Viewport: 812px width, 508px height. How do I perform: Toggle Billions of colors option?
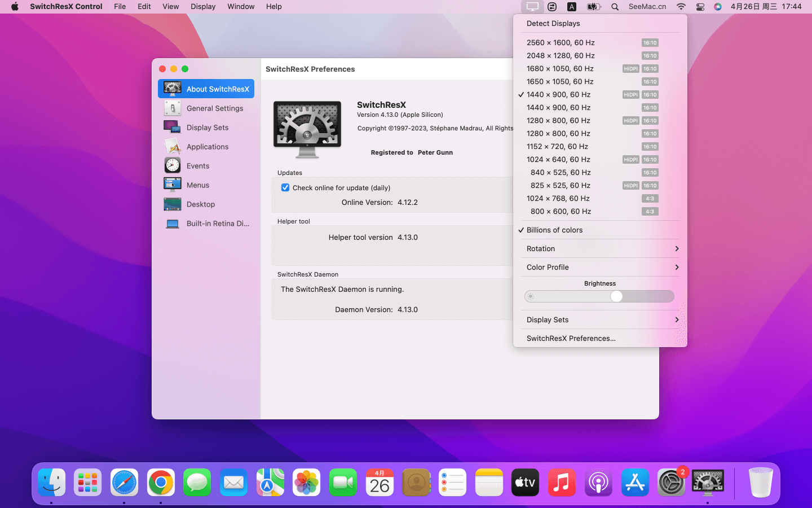pyautogui.click(x=600, y=230)
